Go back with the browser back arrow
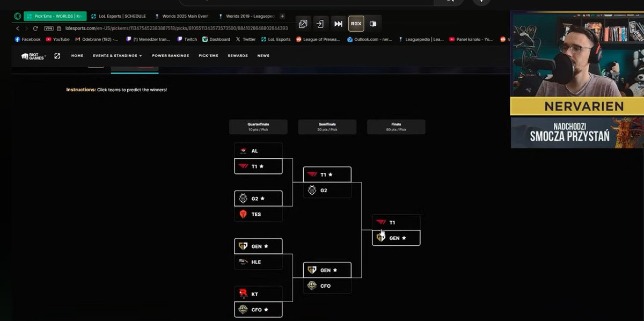This screenshot has width=644, height=321. click(18, 28)
